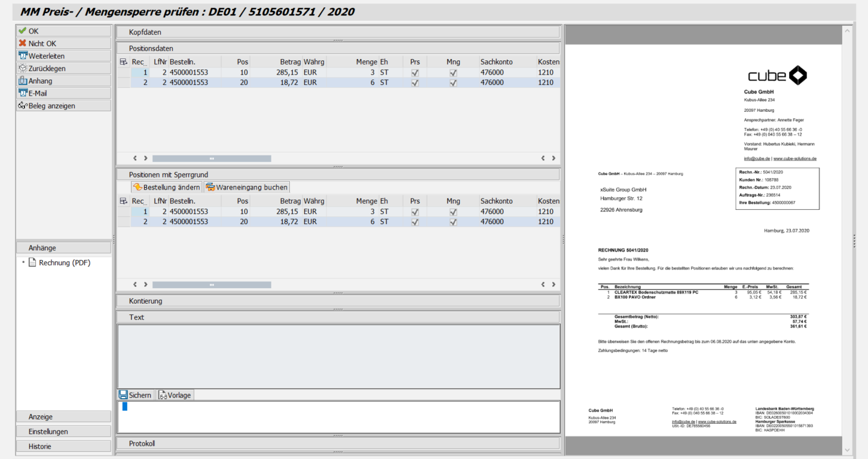868x459 pixels.
Task: Toggle Mng checkbox in second Positionsdaten row
Action: [x=453, y=83]
